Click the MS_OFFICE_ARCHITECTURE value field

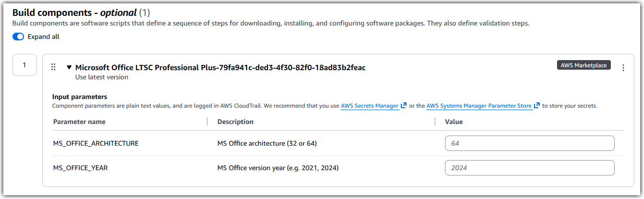[x=530, y=143]
